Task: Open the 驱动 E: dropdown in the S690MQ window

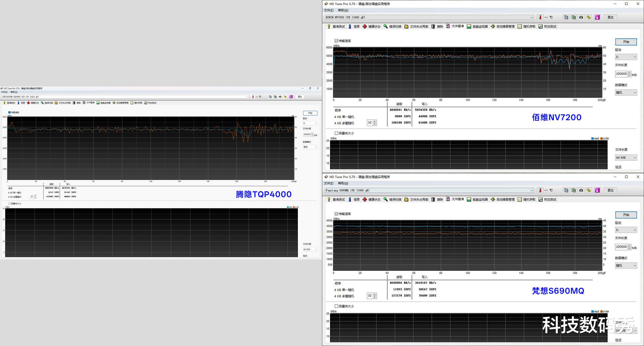Action: click(626, 230)
